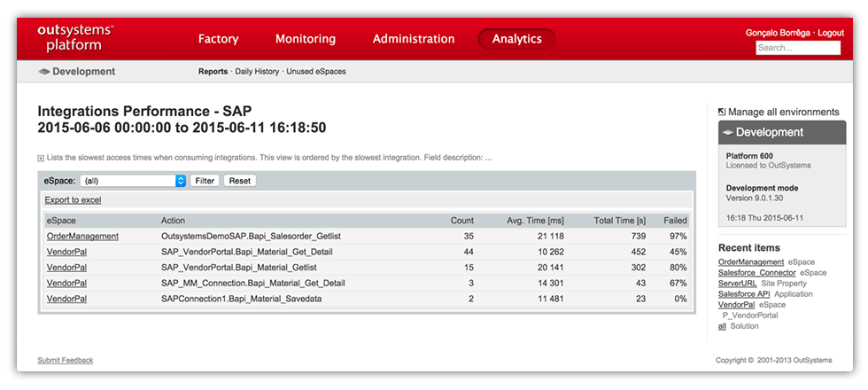The width and height of the screenshot is (868, 390).
Task: Open the Administration menu
Action: 414,39
